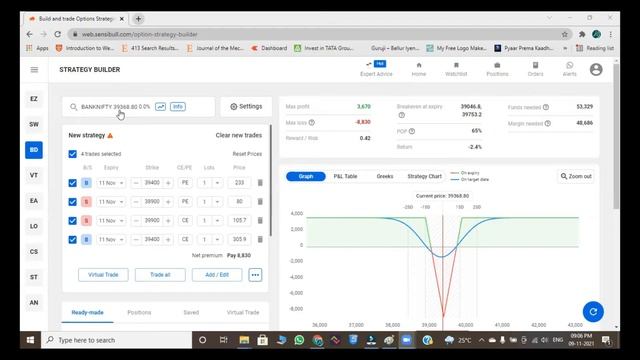Click the blue refresh floating button

click(593, 311)
